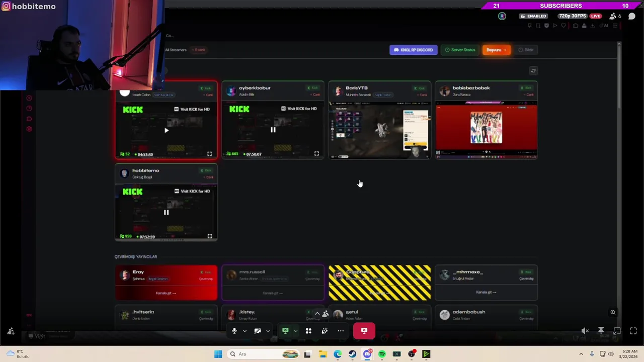Click Kanala git on mrs.russell card
Screen dimensions: 644x362
pos(273,293)
